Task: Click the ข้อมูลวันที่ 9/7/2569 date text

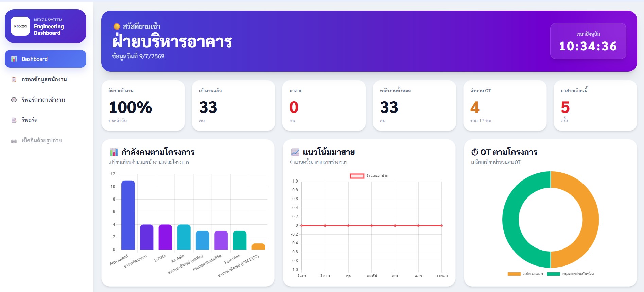Action: pos(138,56)
